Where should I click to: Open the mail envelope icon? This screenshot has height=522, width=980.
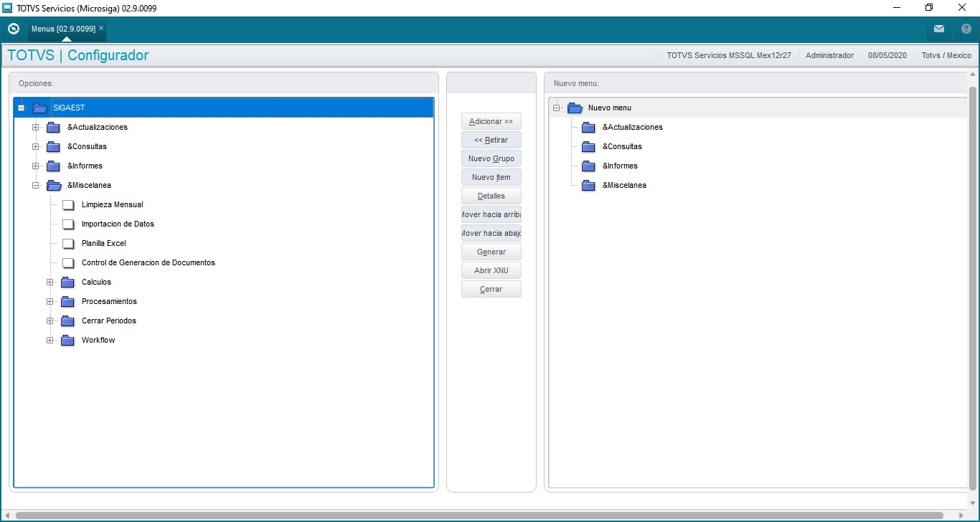tap(938, 29)
